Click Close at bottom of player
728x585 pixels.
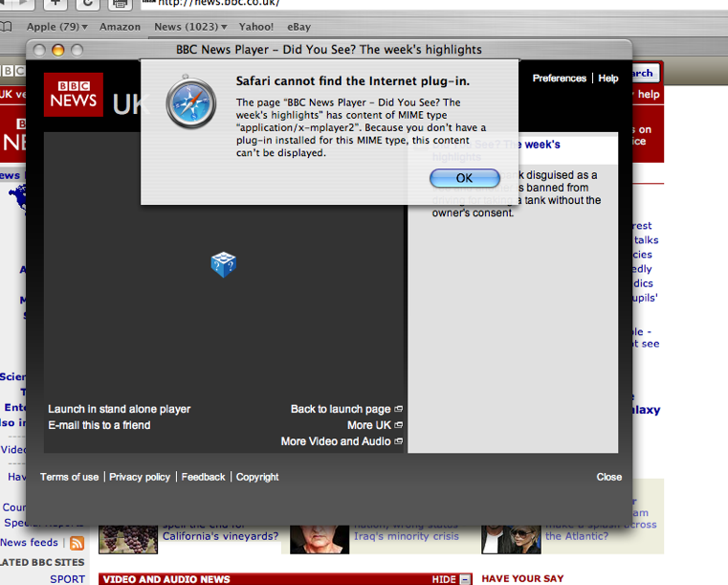coord(609,477)
